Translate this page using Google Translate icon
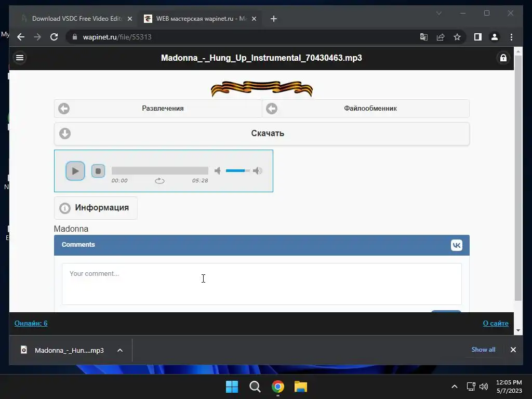This screenshot has height=399, width=532. coord(424,37)
